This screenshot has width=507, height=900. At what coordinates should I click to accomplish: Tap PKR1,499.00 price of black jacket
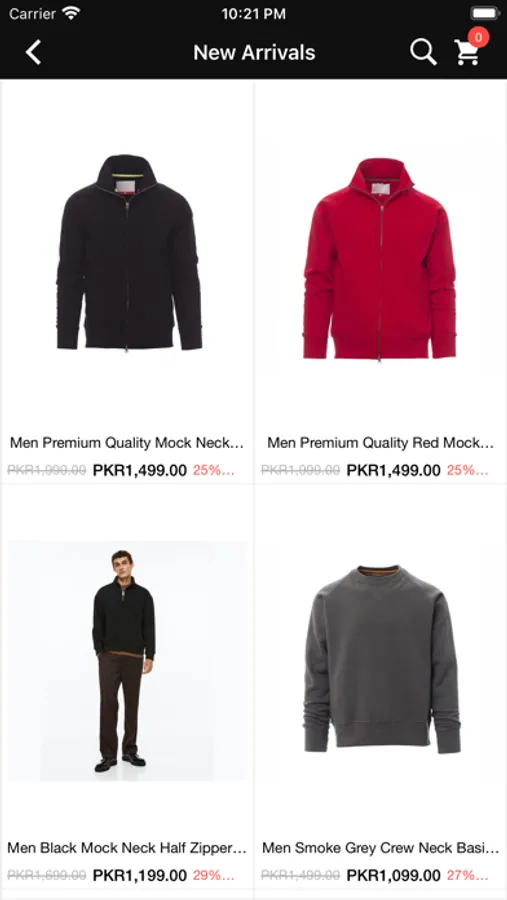140,471
